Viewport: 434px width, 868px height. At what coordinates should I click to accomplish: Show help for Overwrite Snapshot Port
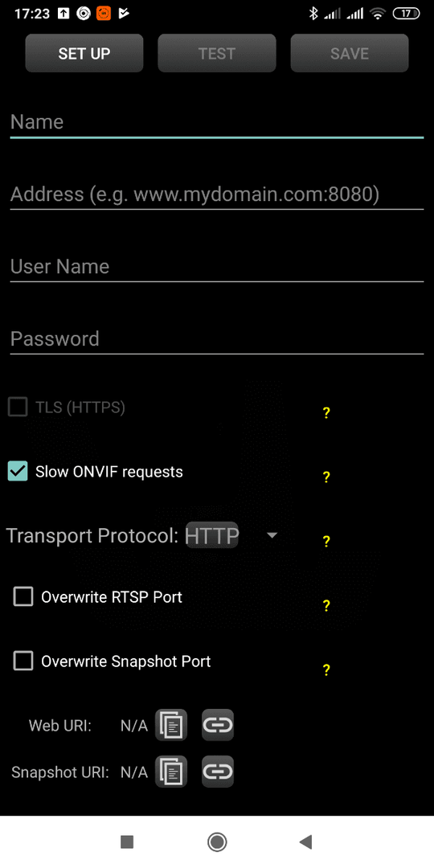tap(326, 669)
